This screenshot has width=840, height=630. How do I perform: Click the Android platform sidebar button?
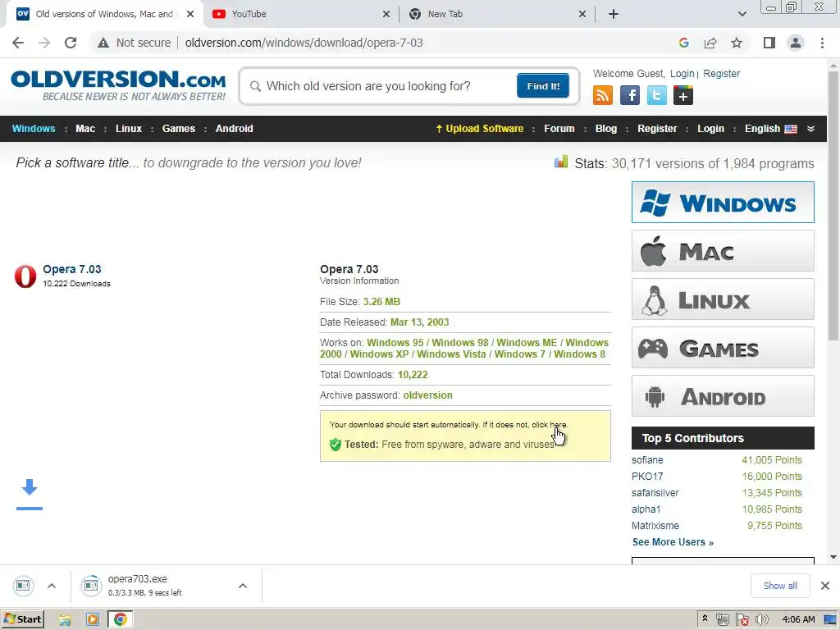pyautogui.click(x=723, y=396)
